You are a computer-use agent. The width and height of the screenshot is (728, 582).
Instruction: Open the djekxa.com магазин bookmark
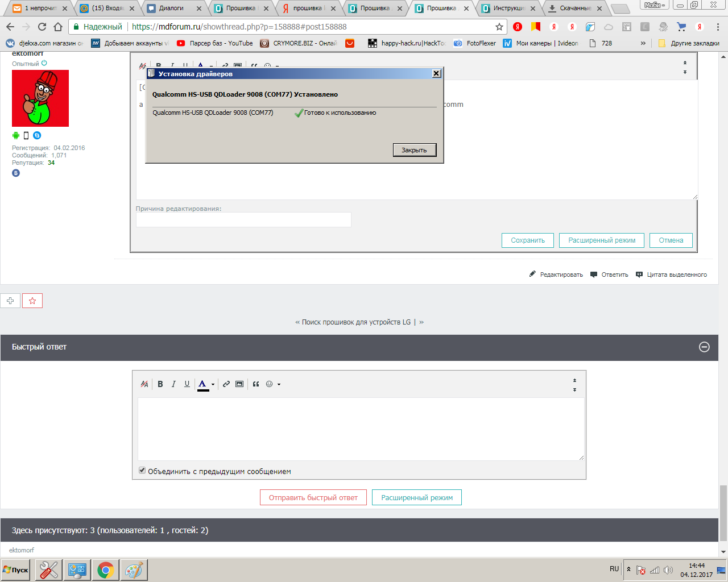pos(45,43)
